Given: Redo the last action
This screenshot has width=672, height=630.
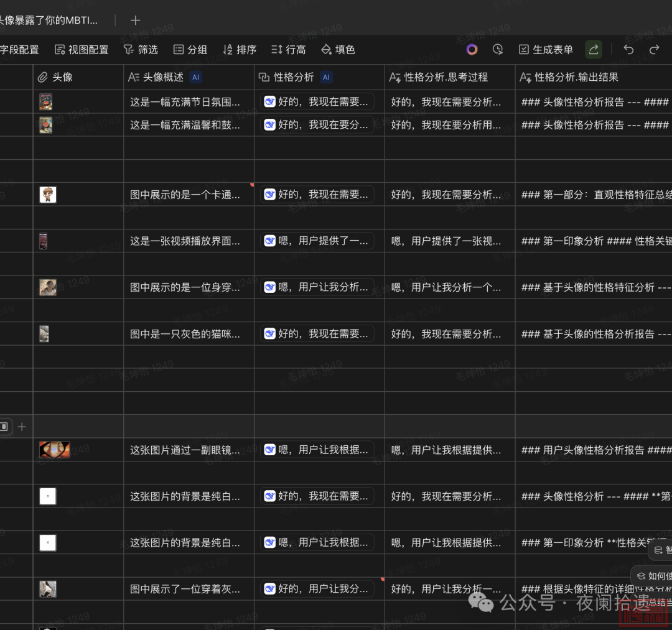Looking at the screenshot, I should pos(654,50).
